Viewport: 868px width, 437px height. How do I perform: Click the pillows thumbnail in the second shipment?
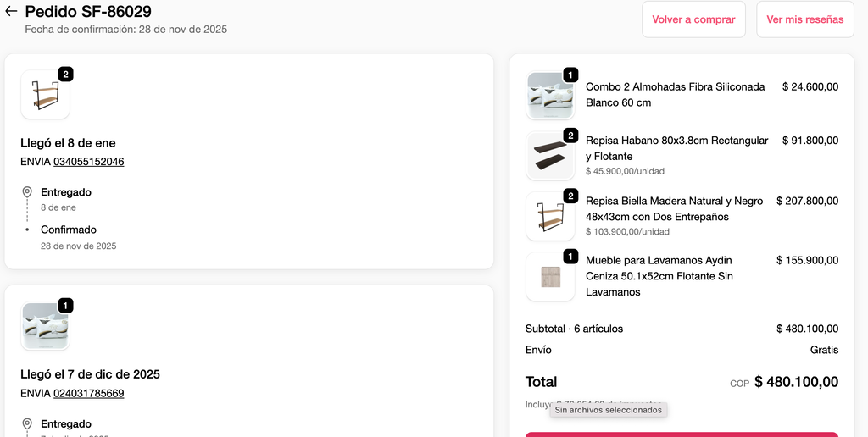[x=46, y=326]
